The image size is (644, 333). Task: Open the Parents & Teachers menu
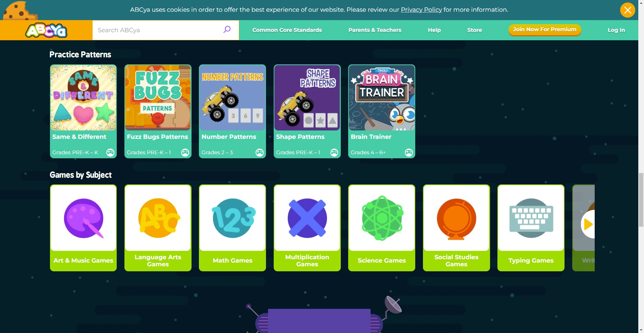pos(375,30)
